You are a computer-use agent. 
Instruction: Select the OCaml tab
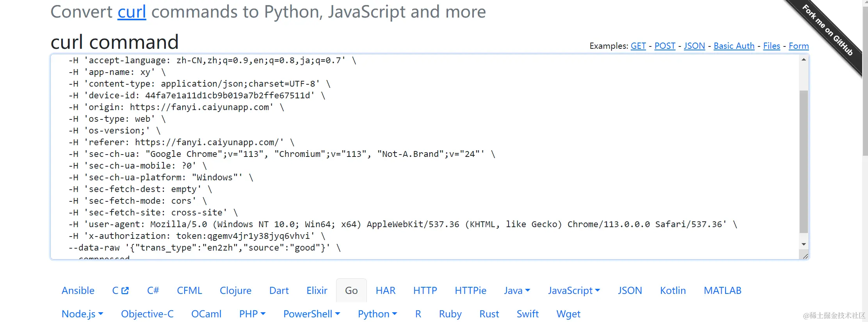click(x=206, y=314)
